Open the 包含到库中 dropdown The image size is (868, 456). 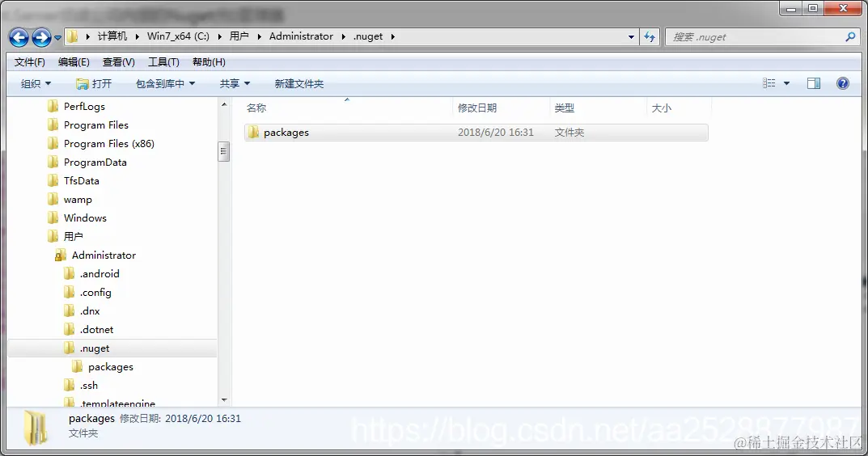166,83
